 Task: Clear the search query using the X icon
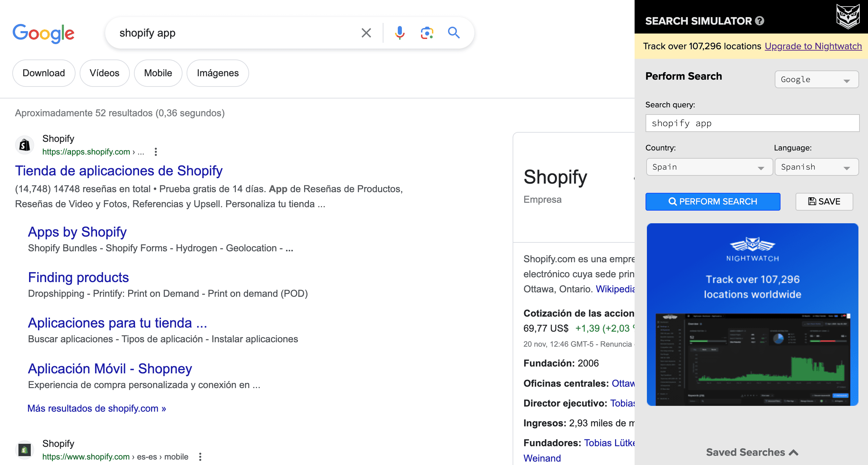point(366,33)
